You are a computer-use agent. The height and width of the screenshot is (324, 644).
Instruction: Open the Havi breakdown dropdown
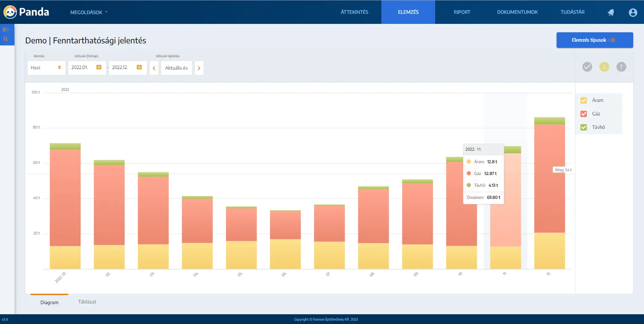click(x=46, y=68)
